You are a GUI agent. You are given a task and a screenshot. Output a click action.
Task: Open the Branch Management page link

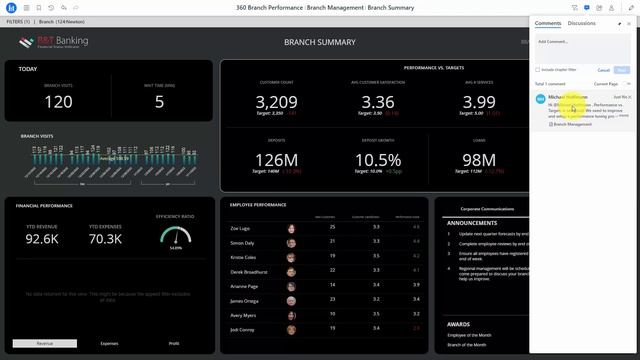click(x=572, y=124)
